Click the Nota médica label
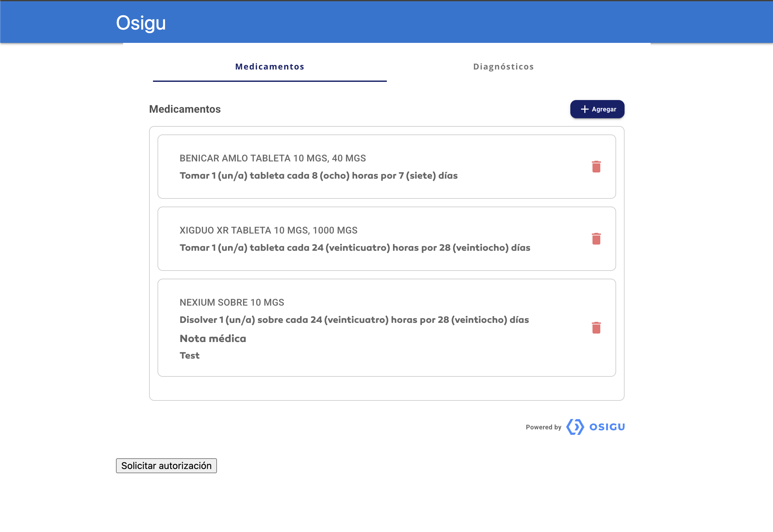Screen dimensions: 773x532 (213, 339)
